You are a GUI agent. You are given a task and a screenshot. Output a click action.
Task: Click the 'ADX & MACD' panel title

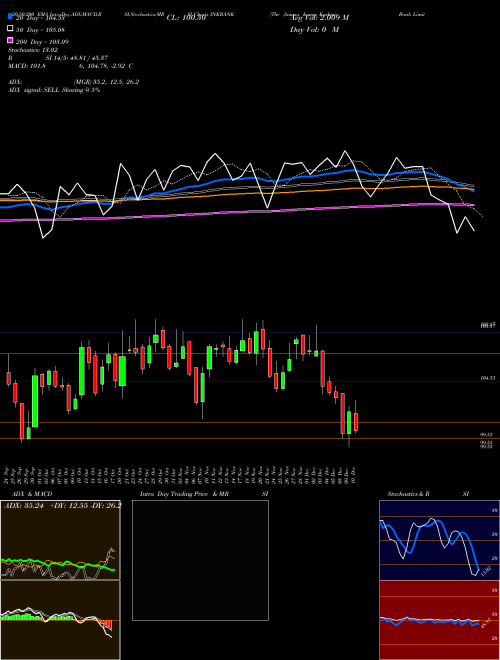coord(32,494)
